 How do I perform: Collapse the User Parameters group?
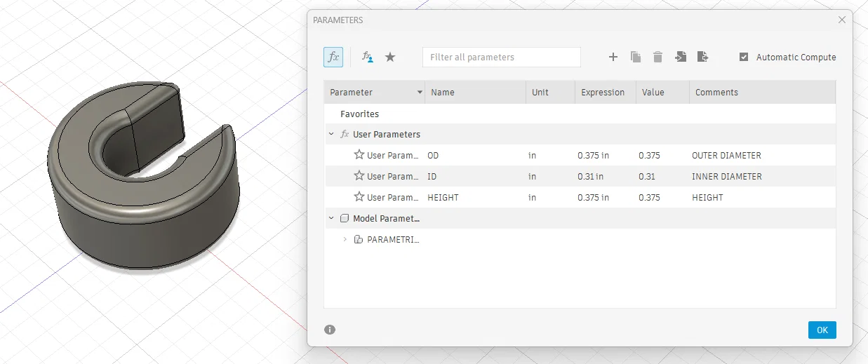click(331, 134)
